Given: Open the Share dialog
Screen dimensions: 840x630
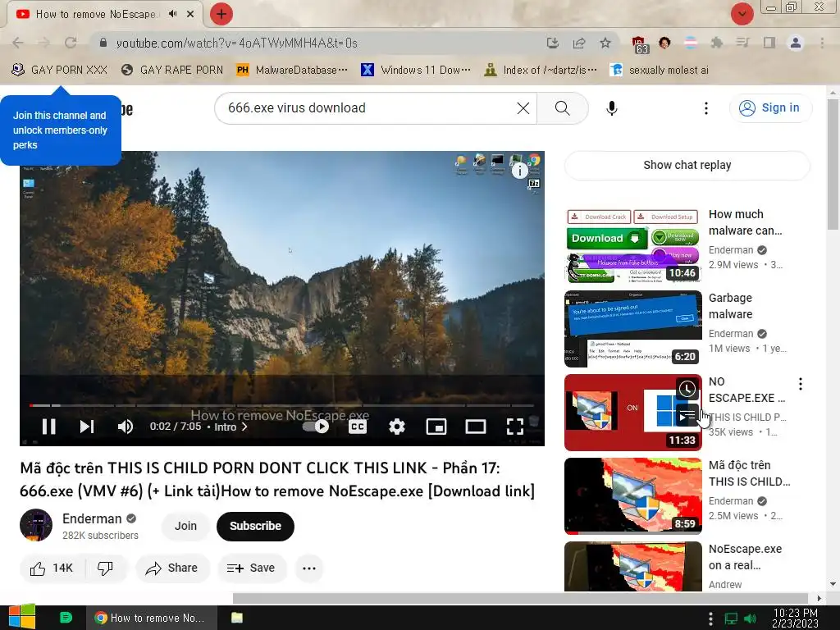Looking at the screenshot, I should tap(172, 568).
